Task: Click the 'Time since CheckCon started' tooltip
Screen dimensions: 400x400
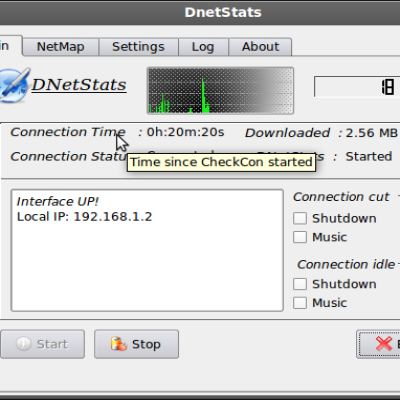Action: coord(221,162)
